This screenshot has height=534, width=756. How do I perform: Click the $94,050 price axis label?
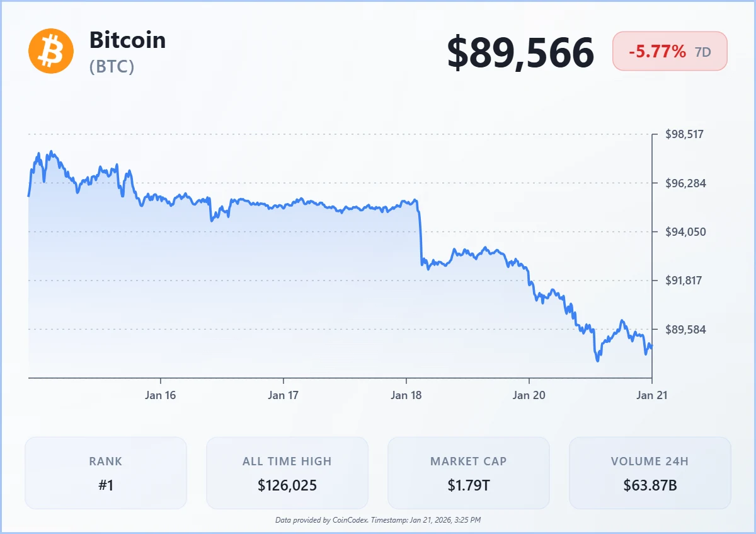[685, 232]
